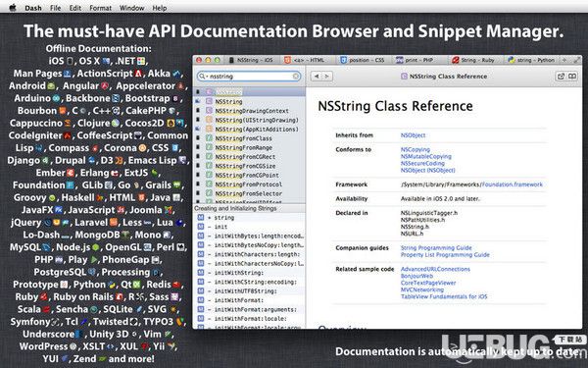
Task: Open the Apple menu
Action: 13,8
